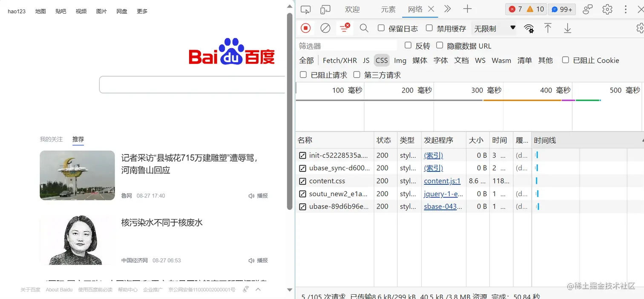Open 核污染水不同于核废水 article headline

click(162, 223)
